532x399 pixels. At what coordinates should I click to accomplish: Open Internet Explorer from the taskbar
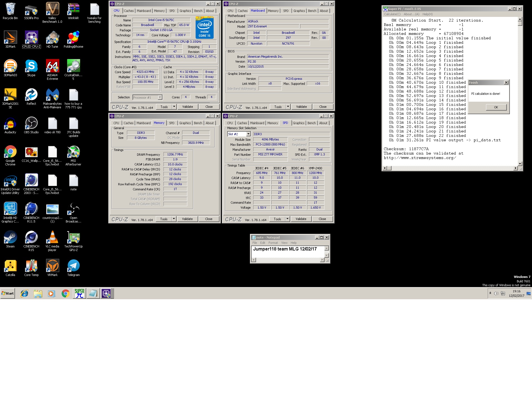click(24, 293)
